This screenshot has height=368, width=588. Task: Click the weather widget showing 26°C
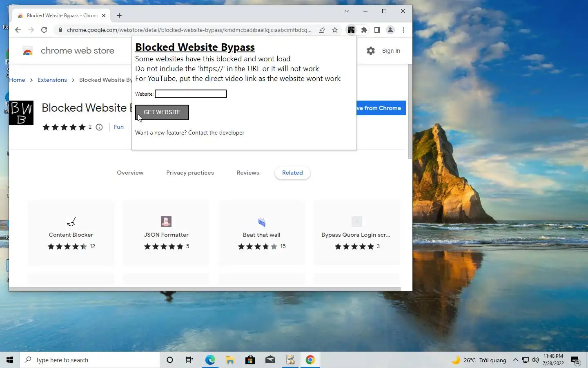pos(479,360)
